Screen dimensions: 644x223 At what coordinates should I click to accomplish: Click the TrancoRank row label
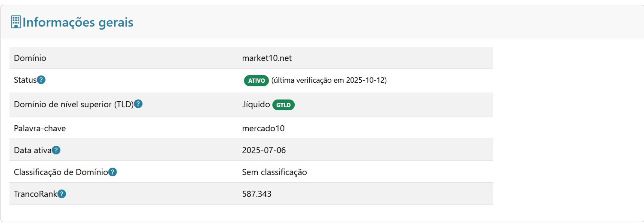pos(36,194)
